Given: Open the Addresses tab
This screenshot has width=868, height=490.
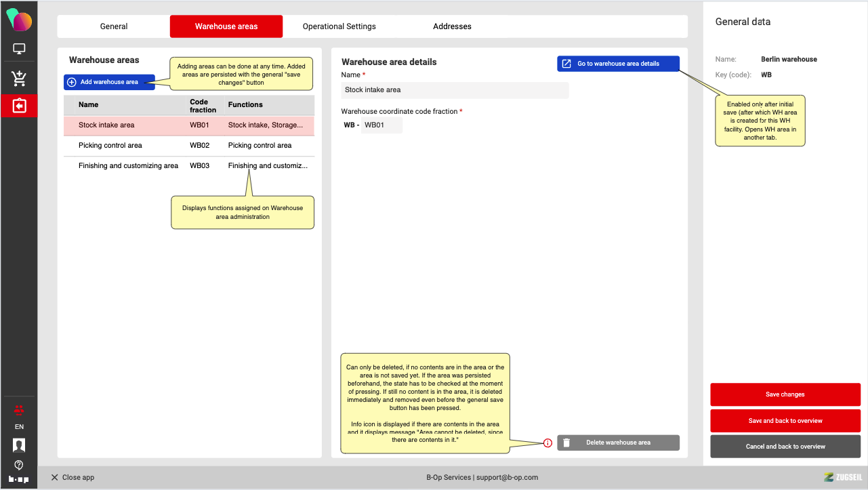Looking at the screenshot, I should click(x=452, y=26).
